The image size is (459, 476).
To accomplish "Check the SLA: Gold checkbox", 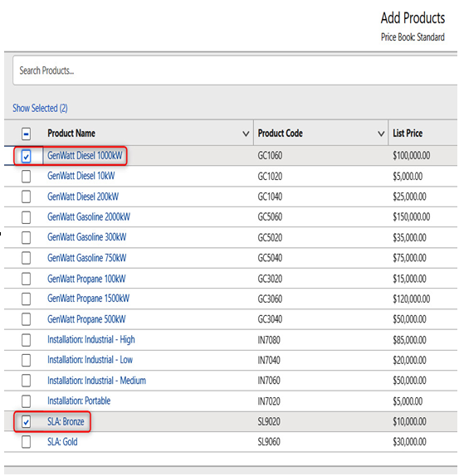I will coord(26,442).
